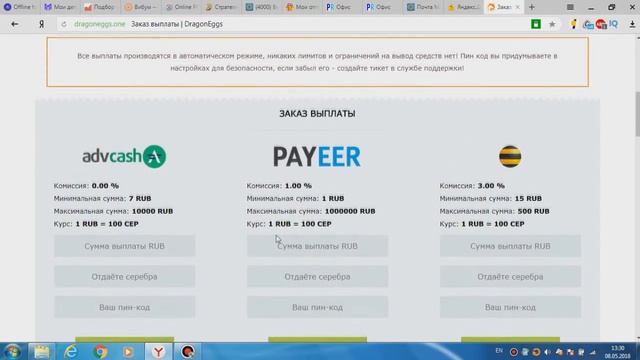Click the PAYEER logo
640x360 pixels.
coord(317,157)
